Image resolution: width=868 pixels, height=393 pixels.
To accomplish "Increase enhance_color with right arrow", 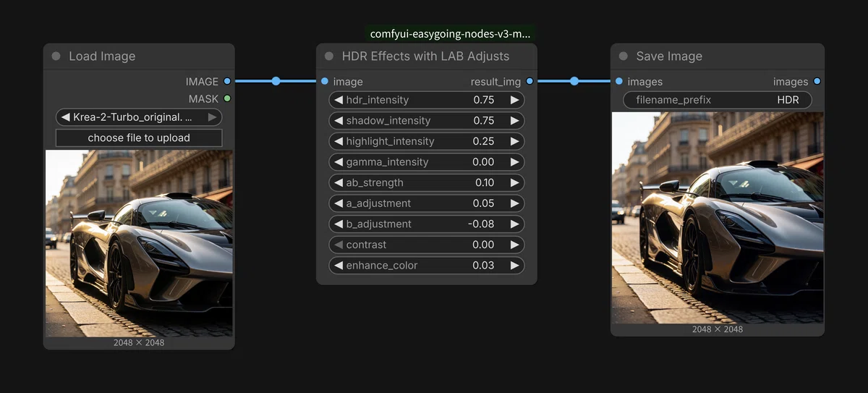I will [x=514, y=266].
